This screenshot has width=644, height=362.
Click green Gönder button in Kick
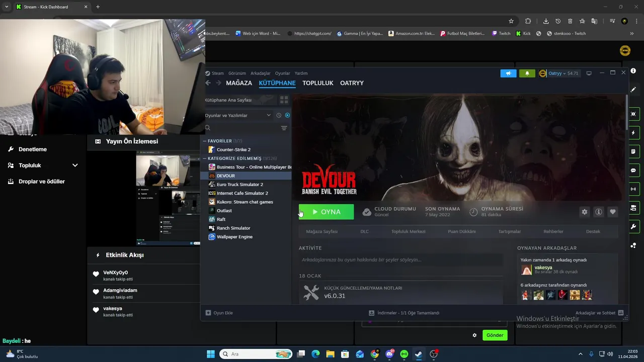click(495, 335)
